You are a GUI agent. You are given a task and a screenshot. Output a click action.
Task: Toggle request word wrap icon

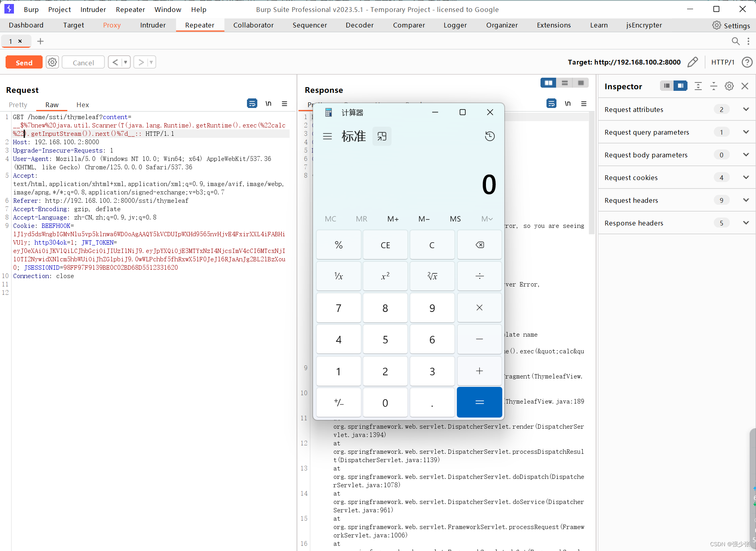[252, 104]
